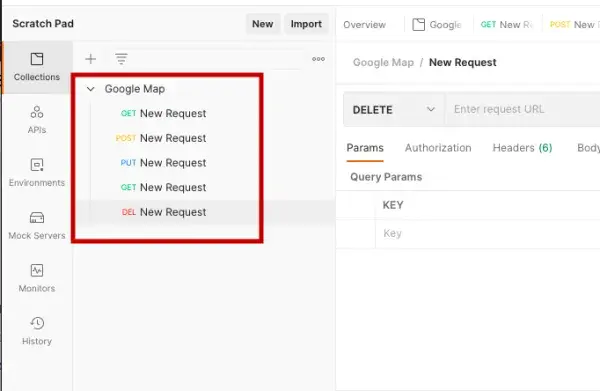This screenshot has width=600, height=391.
Task: Switch to the POST New Request tab
Action: click(x=573, y=25)
